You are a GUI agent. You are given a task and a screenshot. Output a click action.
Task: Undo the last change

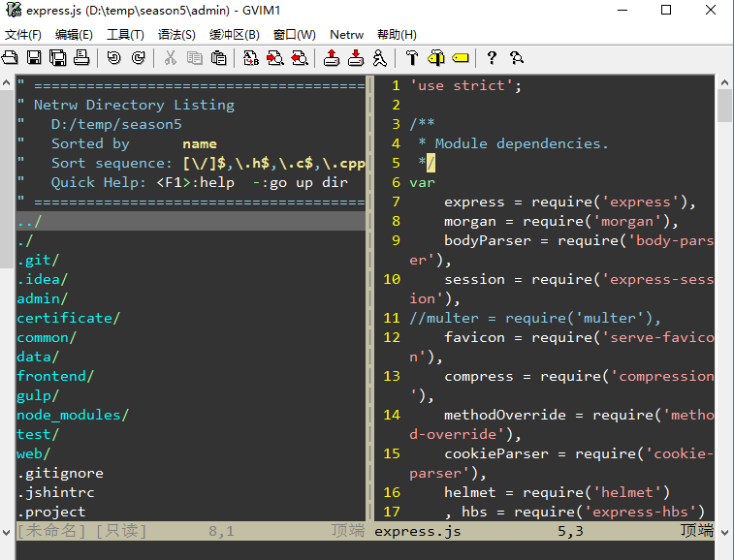113,57
